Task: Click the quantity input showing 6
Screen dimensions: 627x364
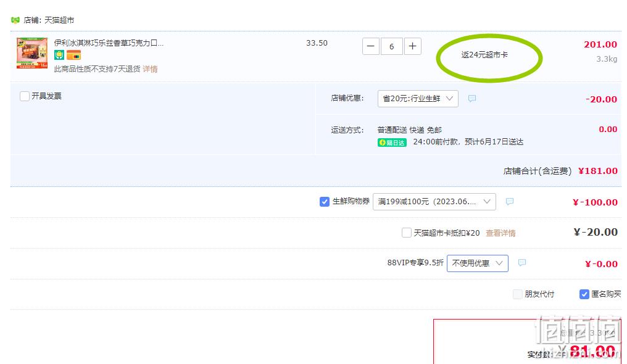Action: pyautogui.click(x=391, y=46)
